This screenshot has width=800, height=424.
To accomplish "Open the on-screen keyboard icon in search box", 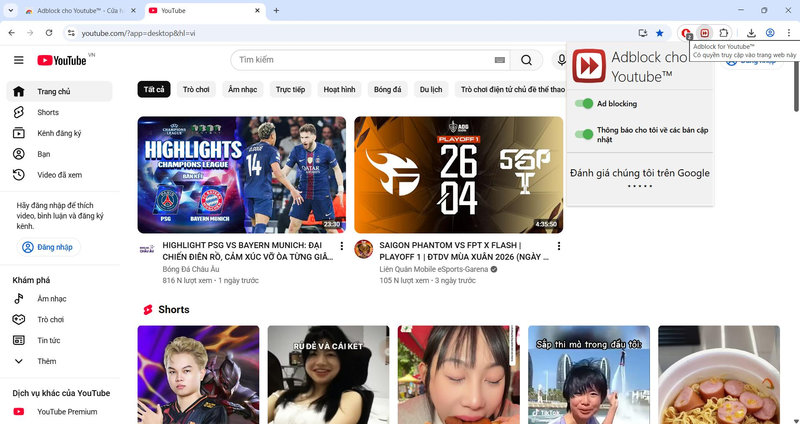I will click(499, 60).
